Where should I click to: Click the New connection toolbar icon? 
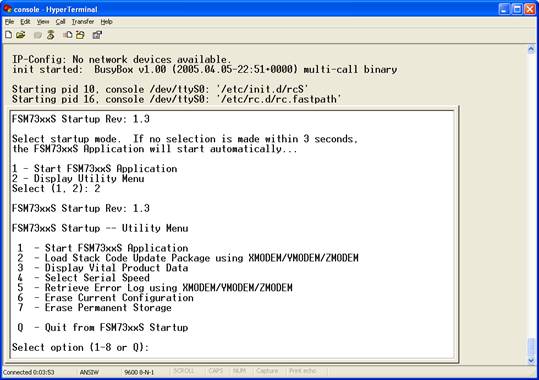(x=9, y=34)
